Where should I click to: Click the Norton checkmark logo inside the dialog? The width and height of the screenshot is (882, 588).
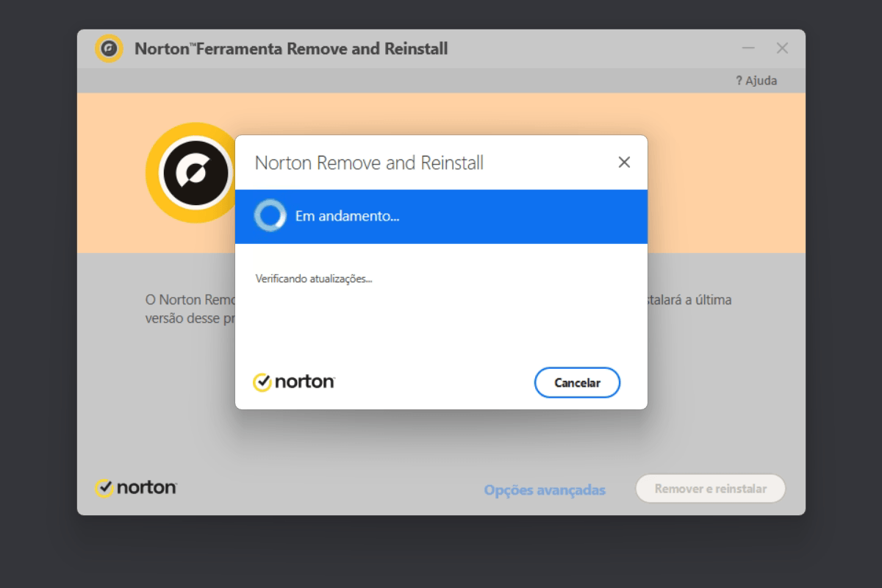tap(264, 381)
